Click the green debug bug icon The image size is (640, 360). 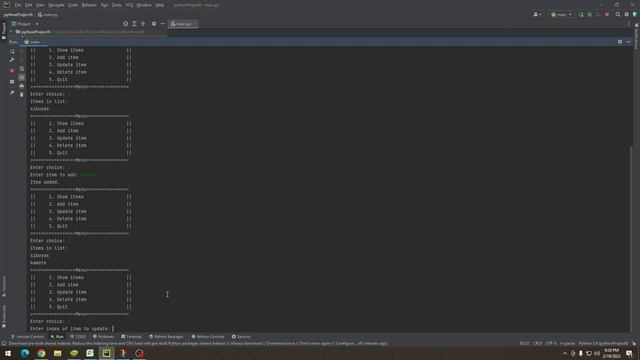click(x=589, y=14)
